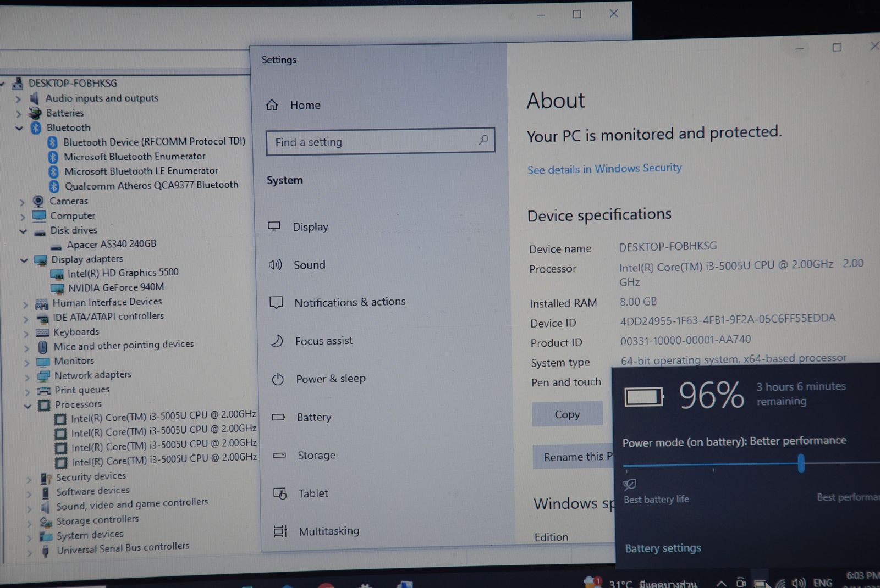The width and height of the screenshot is (880, 588).
Task: Select the Apacer AS340 240GB disk icon
Action: 56,247
